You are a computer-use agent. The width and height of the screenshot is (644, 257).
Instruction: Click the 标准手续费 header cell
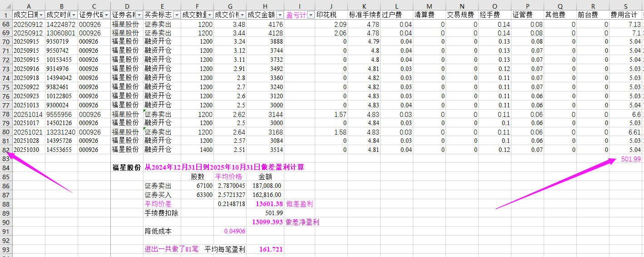[364, 15]
